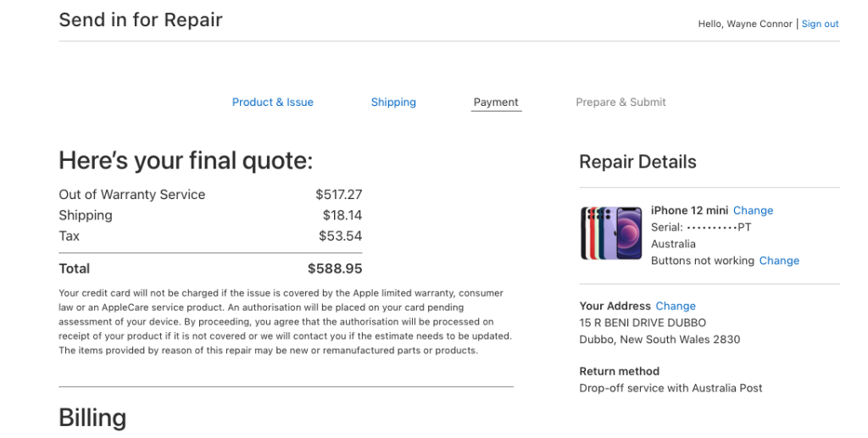
Task: Change the Buttons not working issue
Action: [779, 260]
